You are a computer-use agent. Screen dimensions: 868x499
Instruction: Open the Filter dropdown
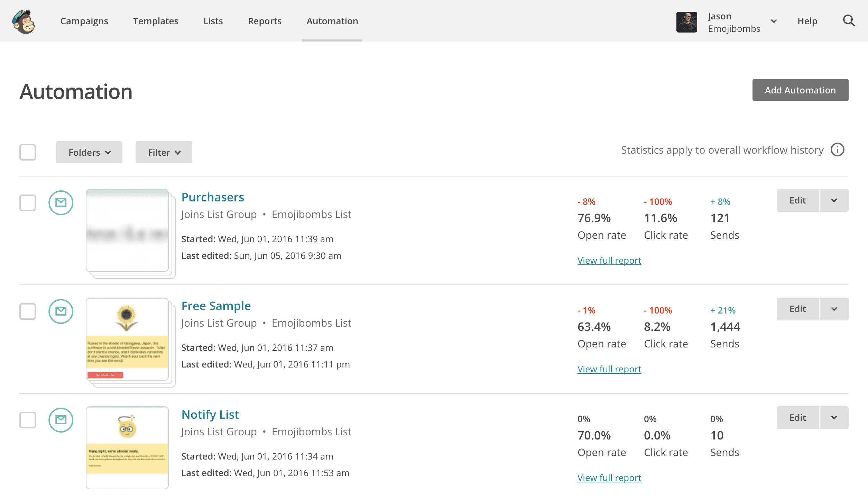tap(164, 152)
